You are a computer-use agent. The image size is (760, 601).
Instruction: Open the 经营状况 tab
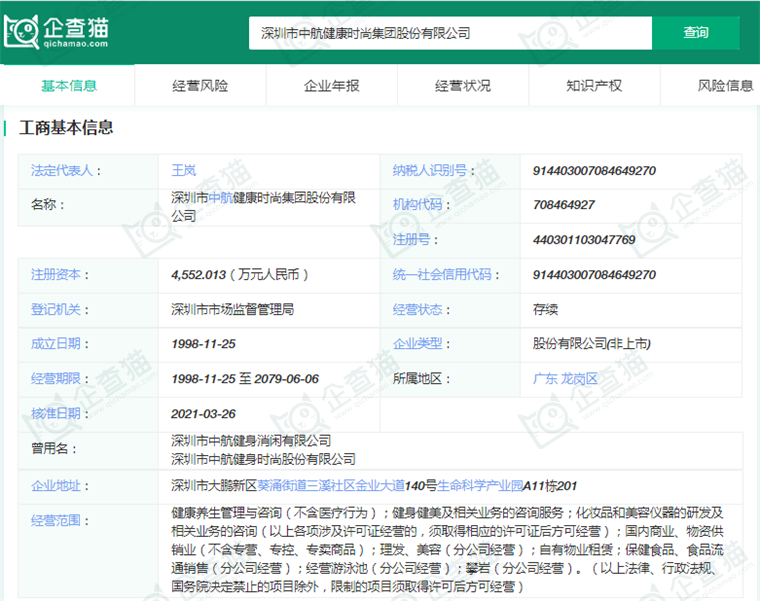(x=463, y=86)
